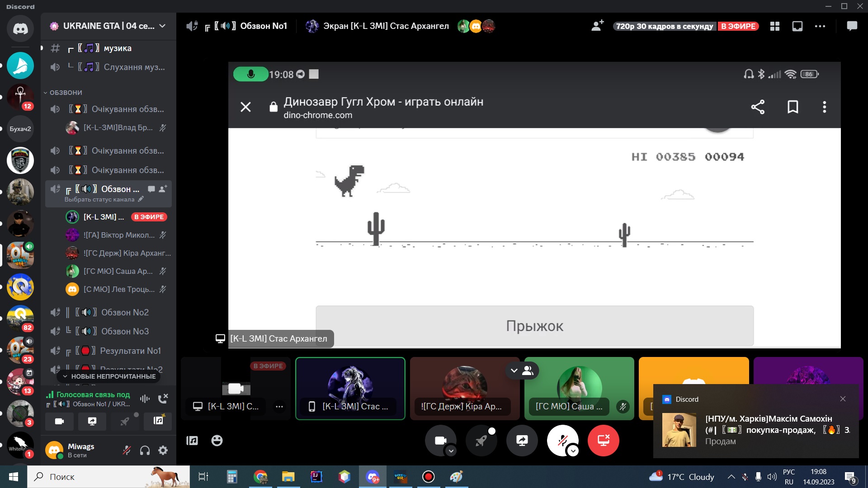Open File Explorer from the taskbar
The height and width of the screenshot is (488, 868).
(288, 477)
